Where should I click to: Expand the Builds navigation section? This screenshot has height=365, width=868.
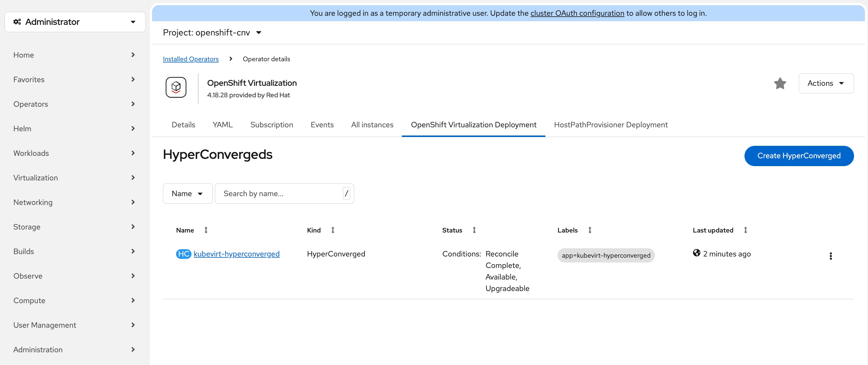74,252
